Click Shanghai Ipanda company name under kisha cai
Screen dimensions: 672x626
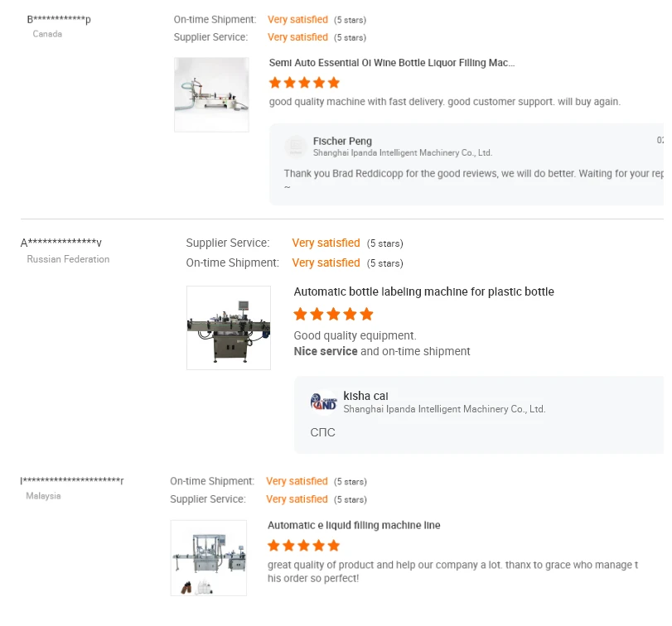point(444,409)
